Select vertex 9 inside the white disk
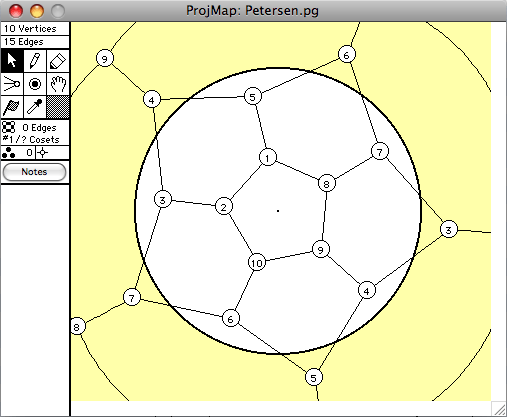The image size is (507, 417). click(x=321, y=250)
